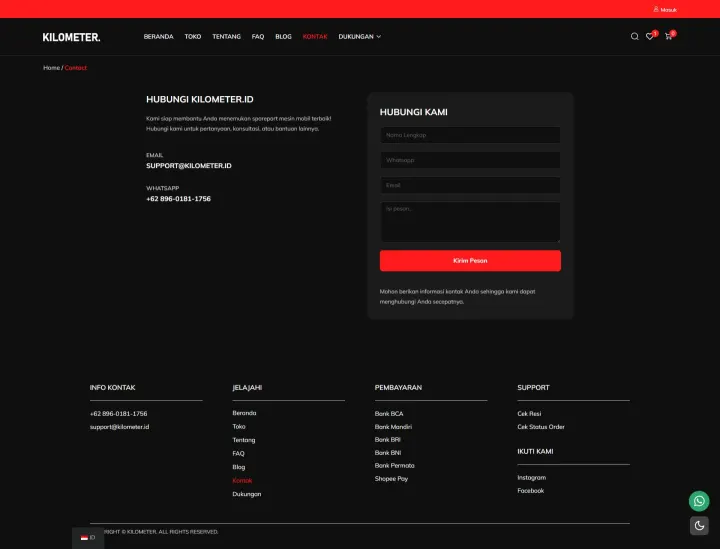Click Bank BRI in Pembayaran
The height and width of the screenshot is (549, 720).
[388, 440]
